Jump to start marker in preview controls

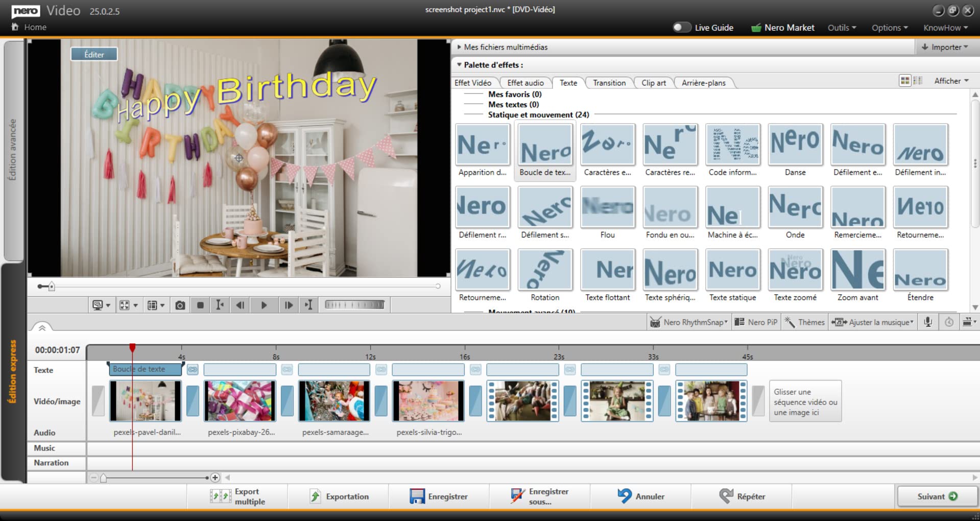coord(220,305)
